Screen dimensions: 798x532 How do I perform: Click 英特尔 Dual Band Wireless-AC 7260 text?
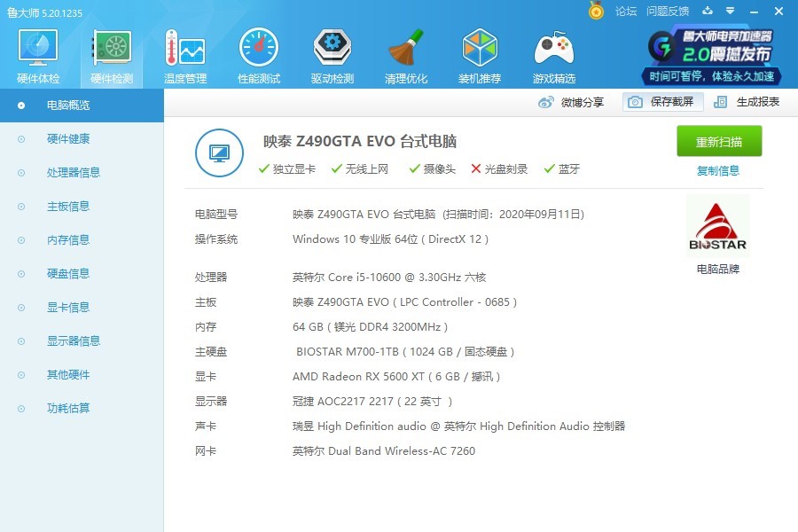click(x=384, y=451)
